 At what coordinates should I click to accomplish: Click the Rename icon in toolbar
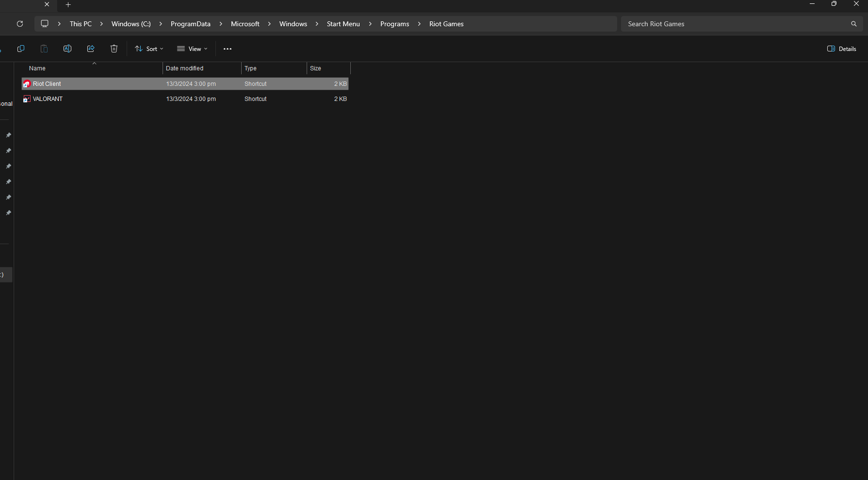pyautogui.click(x=67, y=49)
